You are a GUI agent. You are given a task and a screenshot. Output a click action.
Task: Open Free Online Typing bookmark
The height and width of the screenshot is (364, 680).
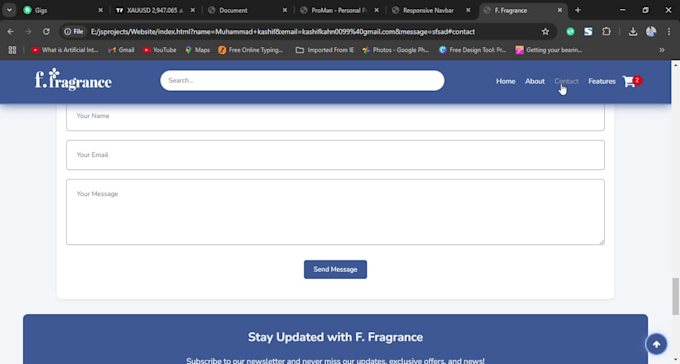pyautogui.click(x=251, y=50)
